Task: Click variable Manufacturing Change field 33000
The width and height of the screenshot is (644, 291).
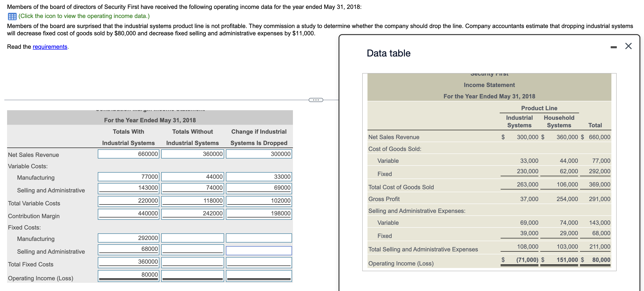Action: tap(259, 177)
